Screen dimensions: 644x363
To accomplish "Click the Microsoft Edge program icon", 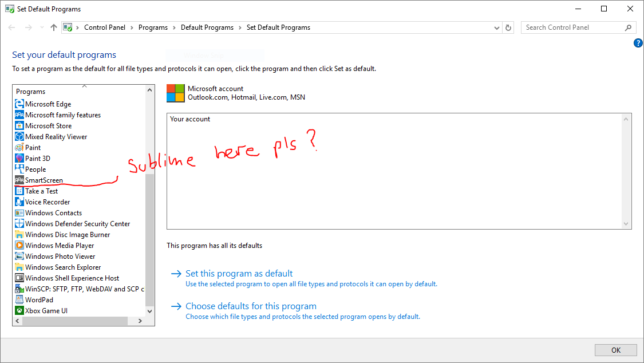I will tap(19, 104).
